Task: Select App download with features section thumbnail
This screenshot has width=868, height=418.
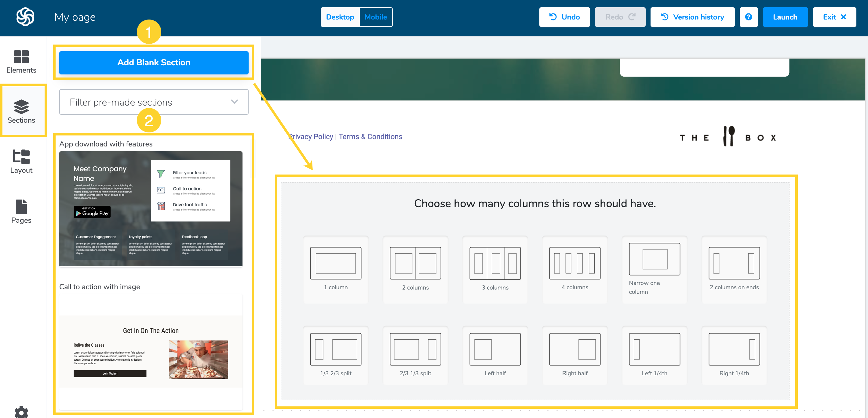Action: [x=151, y=209]
